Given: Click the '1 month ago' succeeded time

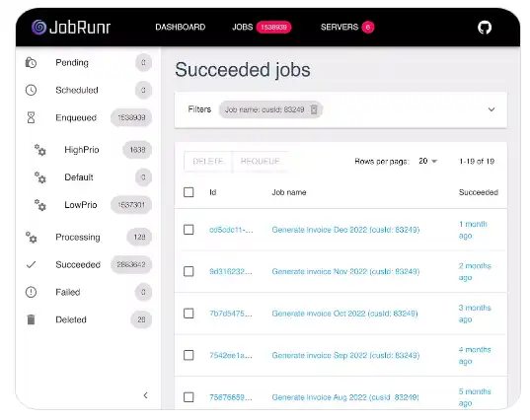Looking at the screenshot, I should [x=473, y=230].
